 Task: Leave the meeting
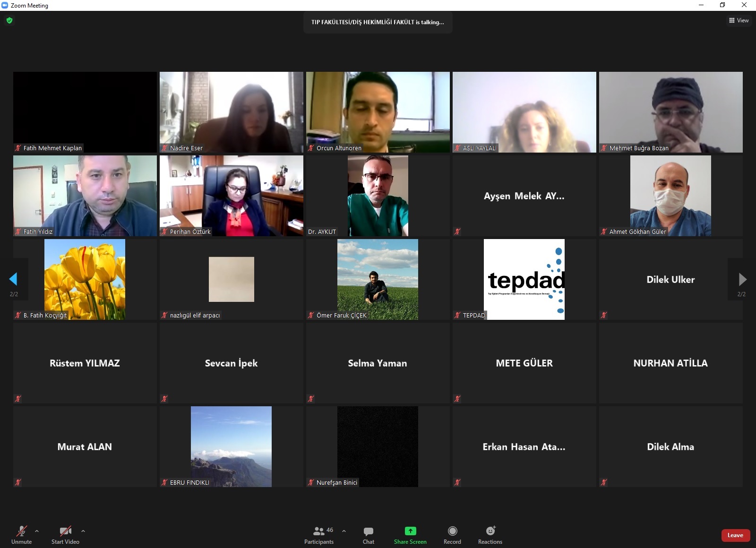735,535
